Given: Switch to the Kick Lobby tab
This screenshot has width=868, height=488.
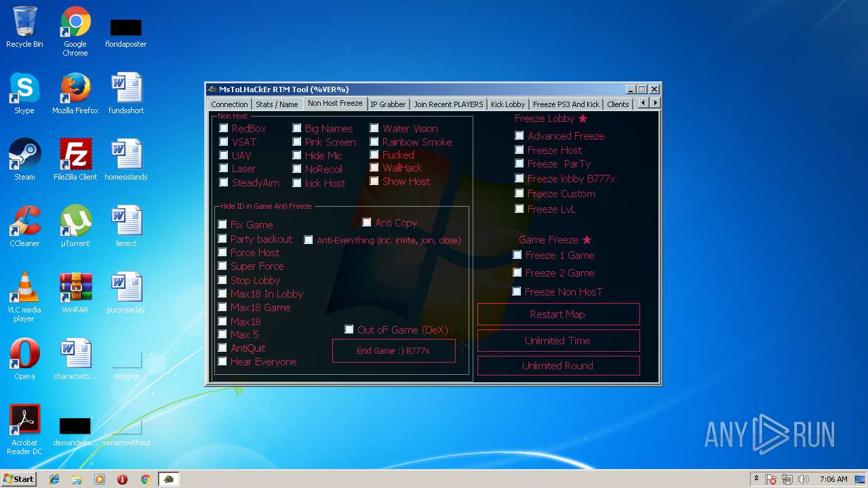Looking at the screenshot, I should (x=508, y=104).
